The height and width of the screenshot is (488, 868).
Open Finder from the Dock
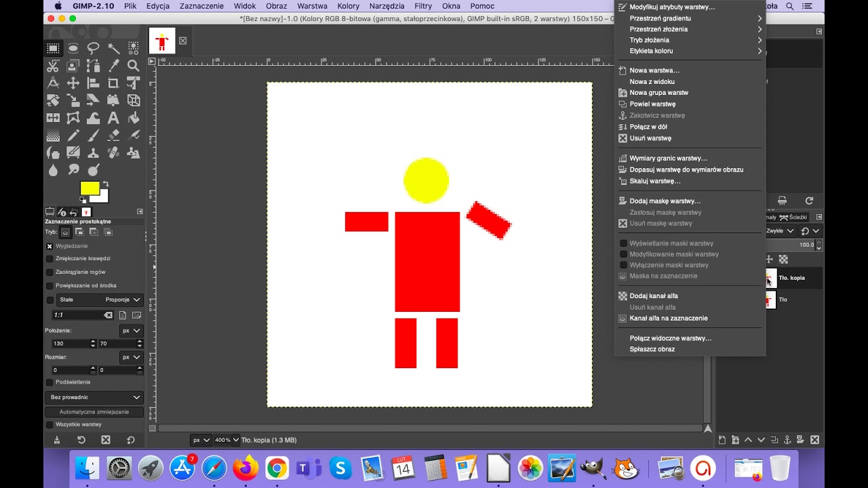click(87, 468)
